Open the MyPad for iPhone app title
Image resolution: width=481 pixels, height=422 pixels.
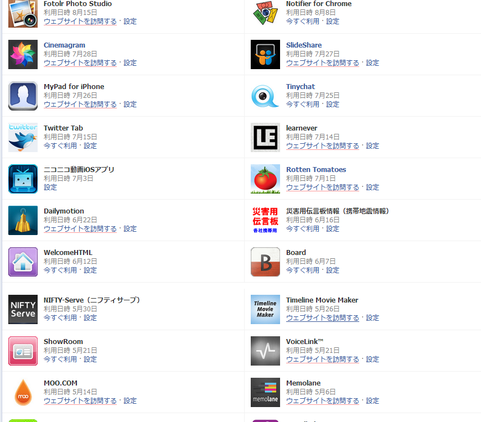(74, 87)
